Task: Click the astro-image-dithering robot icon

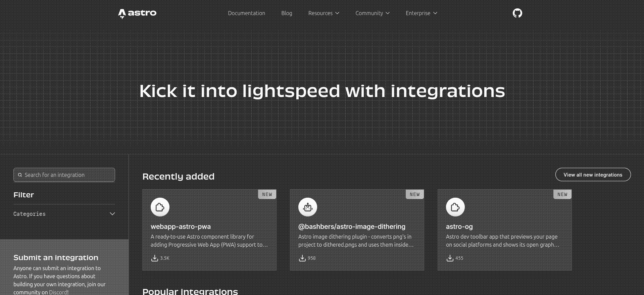Action: click(308, 207)
